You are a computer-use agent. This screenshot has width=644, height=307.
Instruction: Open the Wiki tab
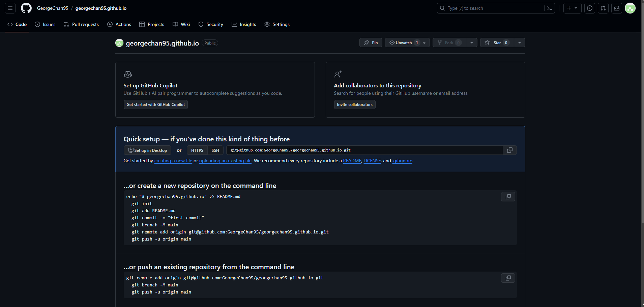coord(181,24)
